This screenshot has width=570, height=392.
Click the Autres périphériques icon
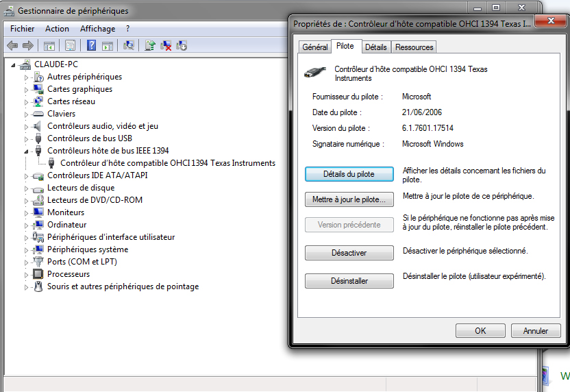(38, 77)
